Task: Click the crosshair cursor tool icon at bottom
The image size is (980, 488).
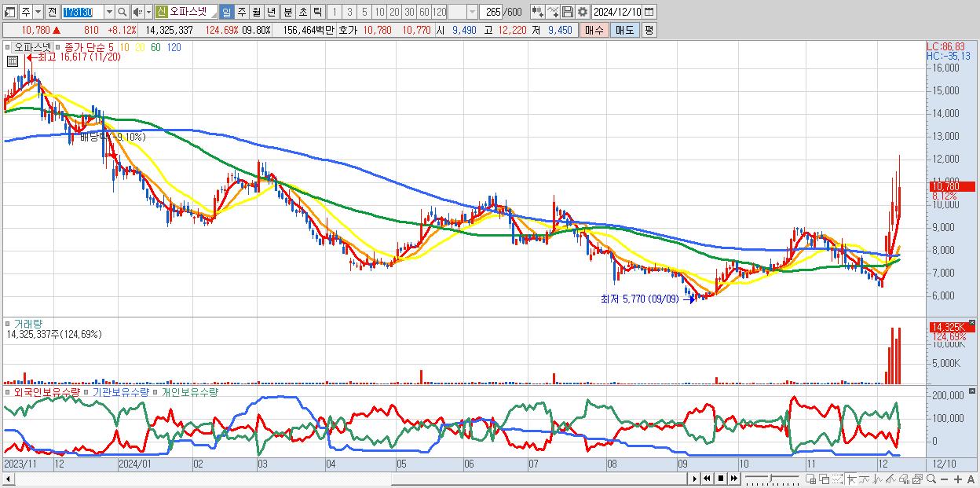Action: (851, 479)
